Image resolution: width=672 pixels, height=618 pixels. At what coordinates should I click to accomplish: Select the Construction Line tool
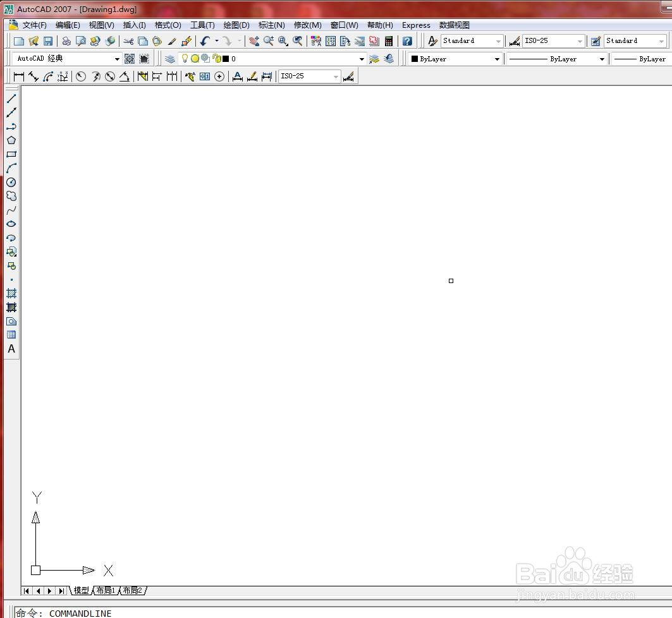pyautogui.click(x=11, y=112)
